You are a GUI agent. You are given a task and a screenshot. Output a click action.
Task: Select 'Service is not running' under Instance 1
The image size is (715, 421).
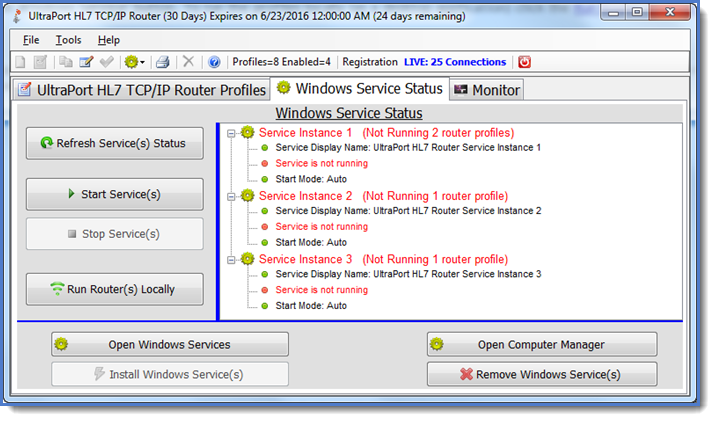[321, 163]
